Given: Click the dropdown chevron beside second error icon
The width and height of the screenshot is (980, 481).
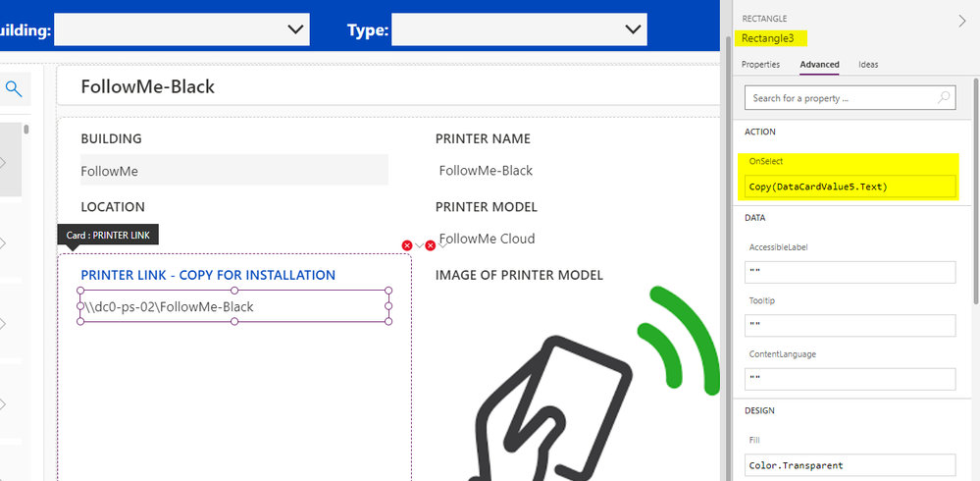Looking at the screenshot, I should click(441, 245).
